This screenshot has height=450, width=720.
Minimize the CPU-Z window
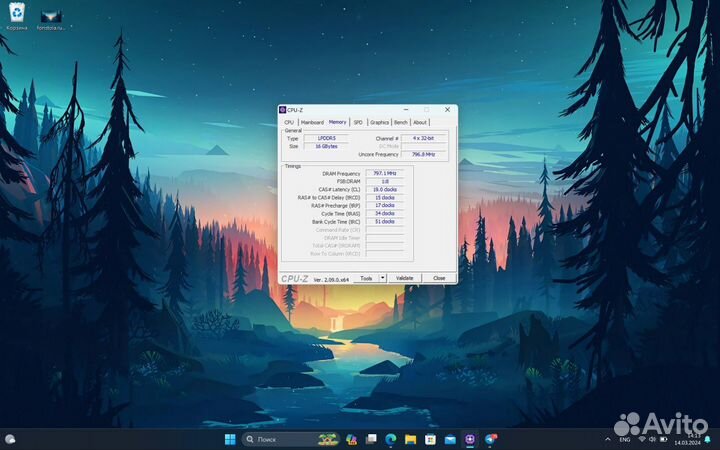tap(406, 110)
